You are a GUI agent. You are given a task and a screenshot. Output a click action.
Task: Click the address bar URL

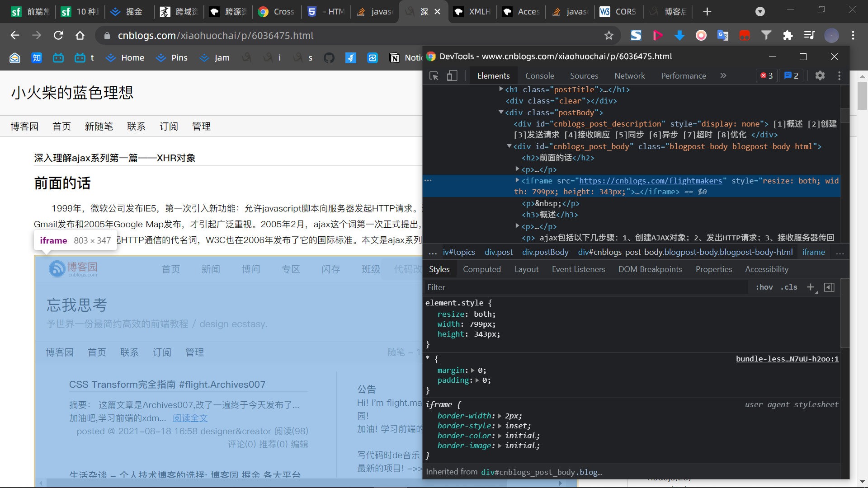coord(216,35)
